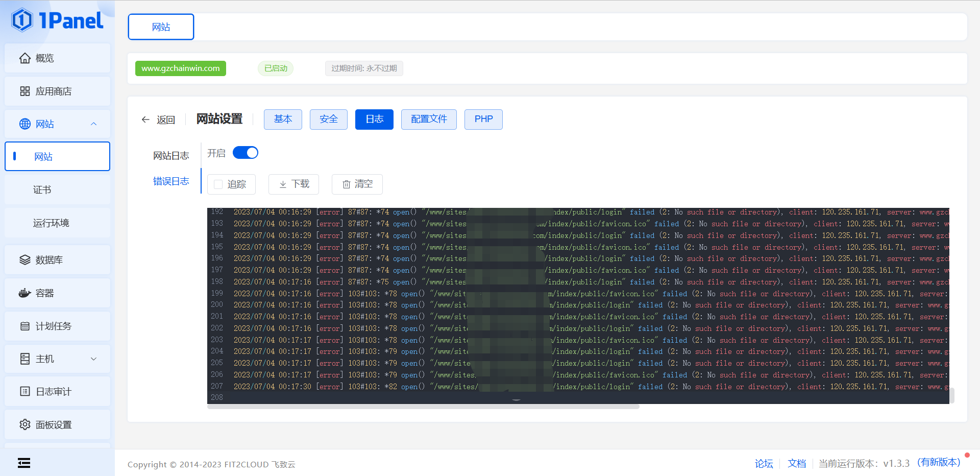Image resolution: width=980 pixels, height=476 pixels.
Task: Select the 日志 settings tab
Action: (x=374, y=120)
